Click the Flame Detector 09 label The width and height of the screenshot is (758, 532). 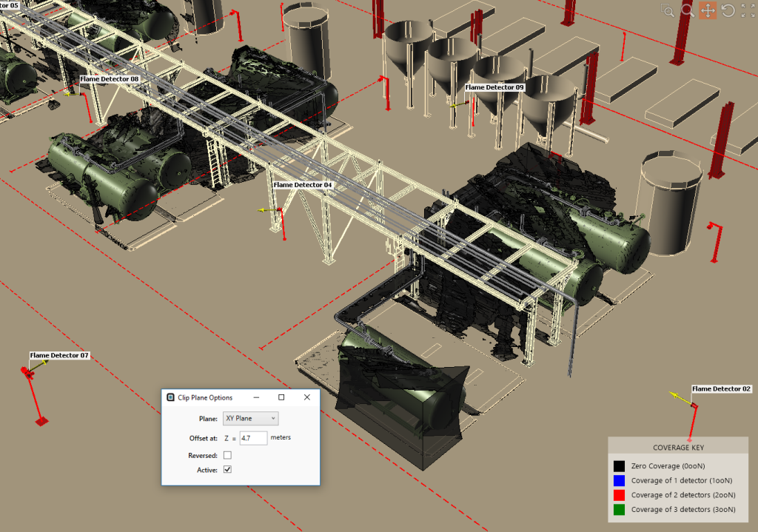[496, 87]
